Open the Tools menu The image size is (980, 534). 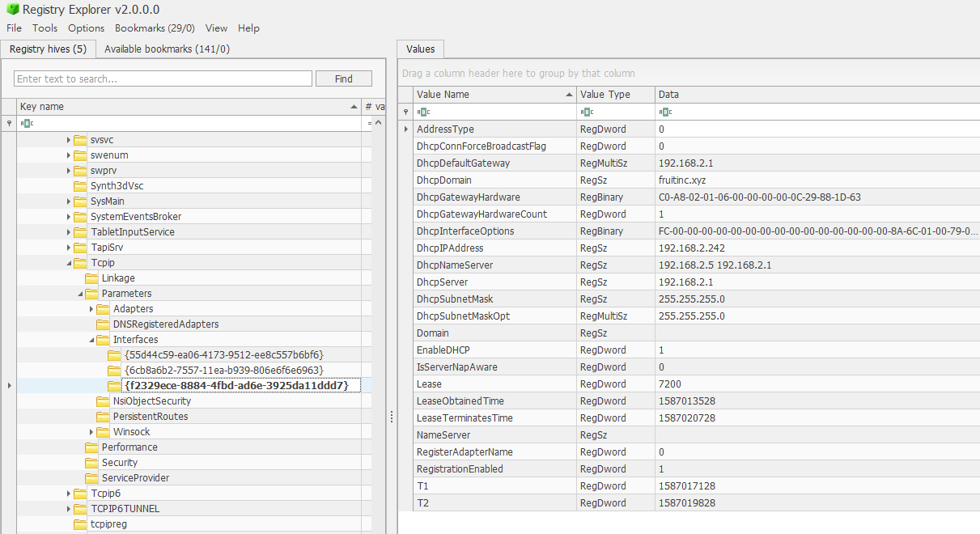45,28
